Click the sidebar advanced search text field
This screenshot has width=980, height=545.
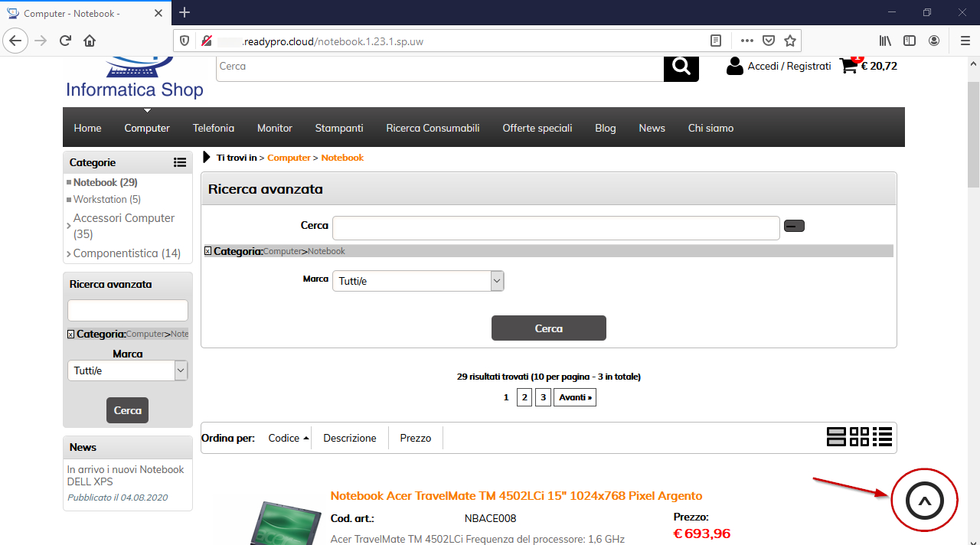point(128,310)
